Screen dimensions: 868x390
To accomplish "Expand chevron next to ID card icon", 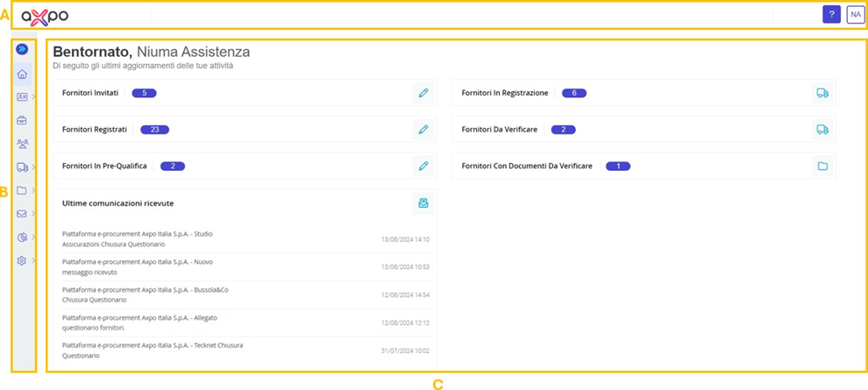I will tap(33, 97).
